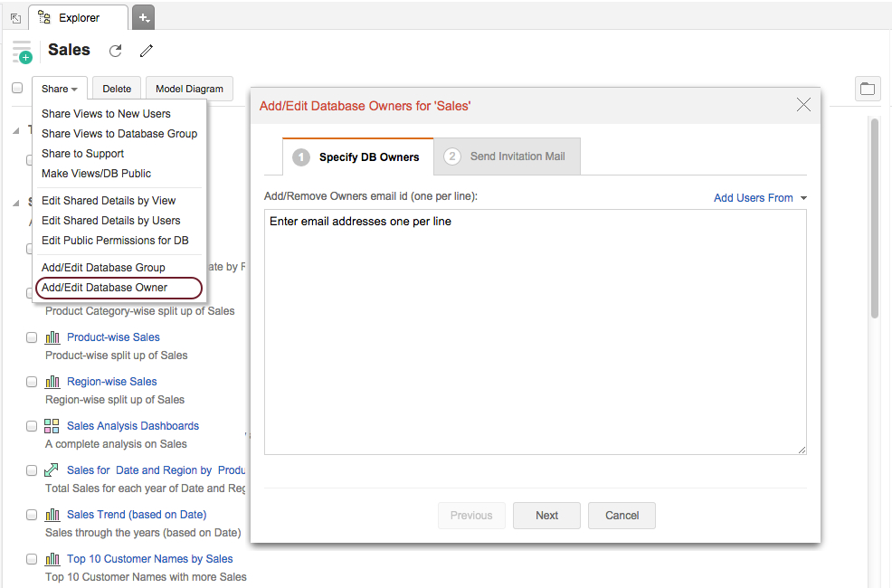This screenshot has width=892, height=588.
Task: Click the line chart icon beside Sales for Date and Region
Action: (x=52, y=470)
